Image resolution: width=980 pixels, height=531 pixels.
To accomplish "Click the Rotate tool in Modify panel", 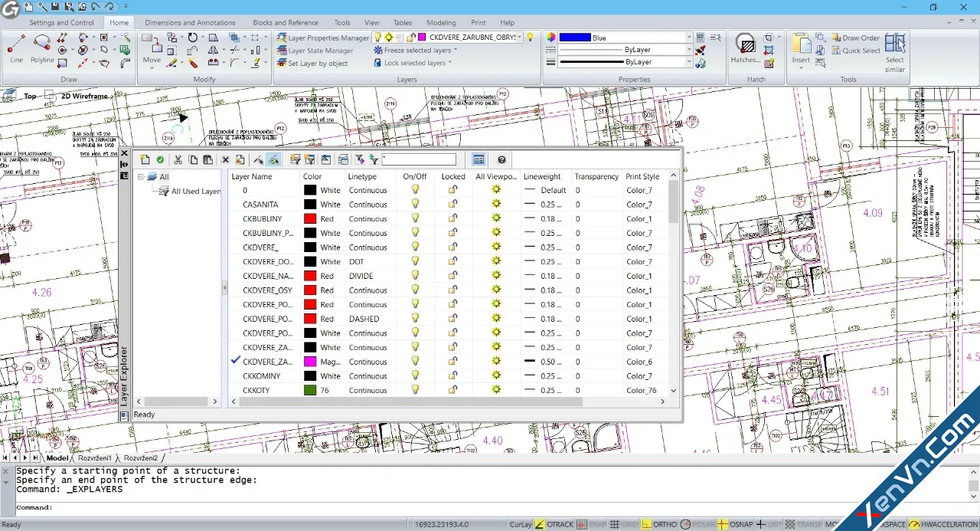I will click(x=193, y=37).
